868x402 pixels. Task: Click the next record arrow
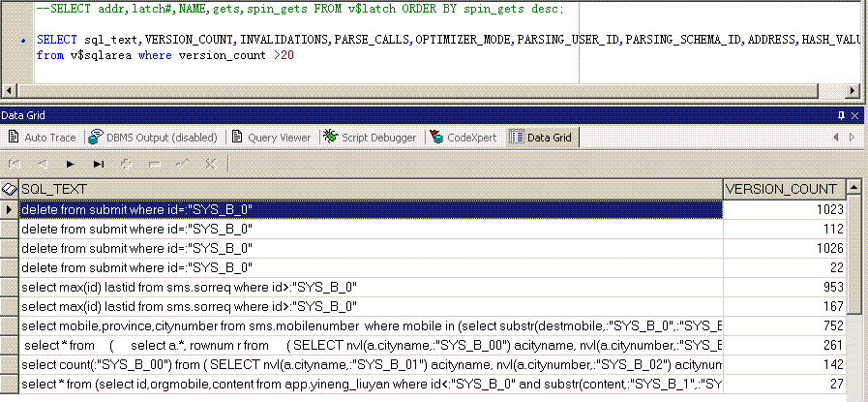71,164
